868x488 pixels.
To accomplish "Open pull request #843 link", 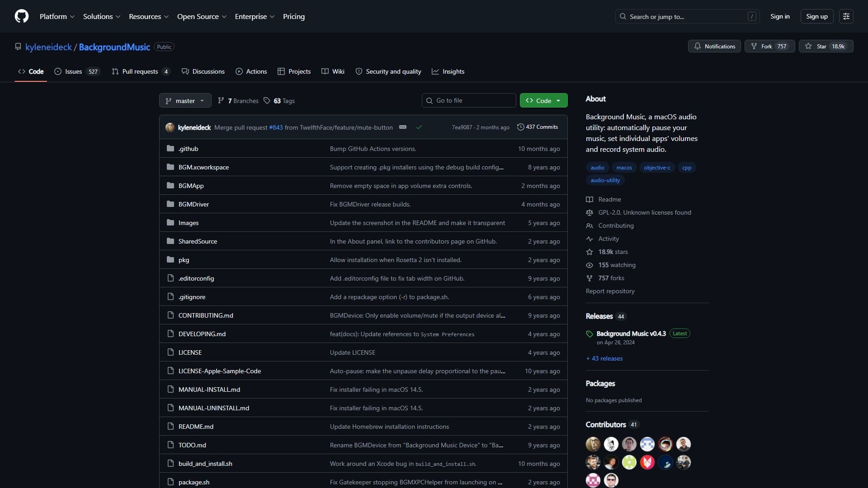I will (276, 127).
